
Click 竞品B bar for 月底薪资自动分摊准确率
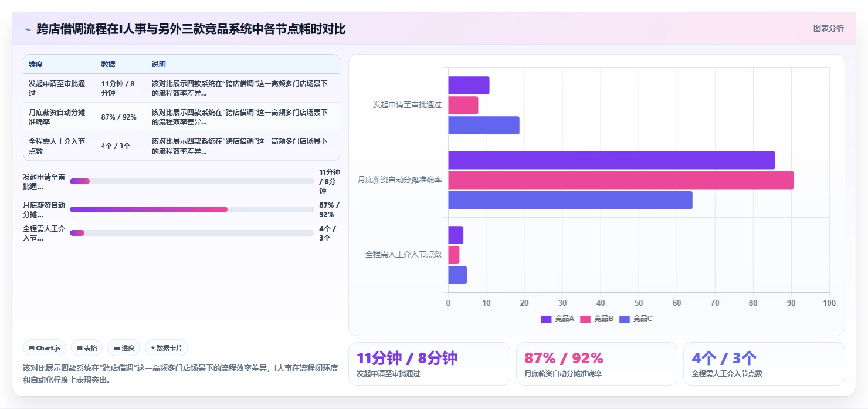(621, 180)
